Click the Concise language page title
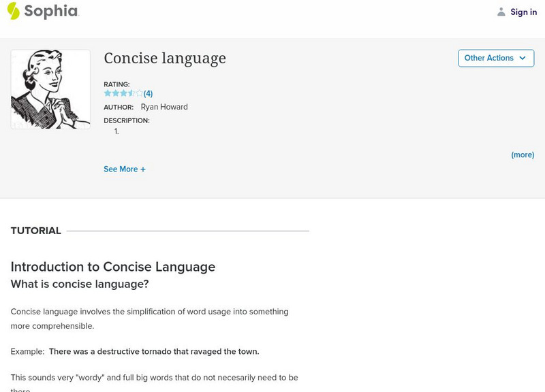This screenshot has width=545, height=392. click(165, 59)
